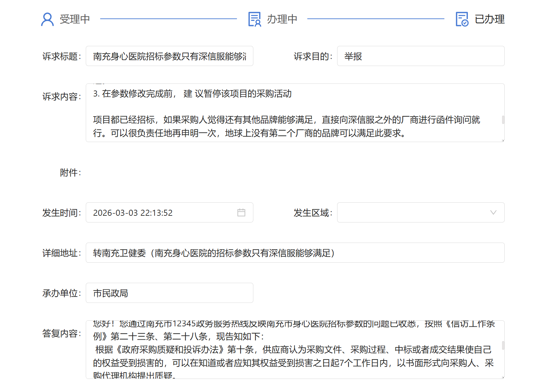
Task: Click the 受理中 person icon
Action: point(47,19)
